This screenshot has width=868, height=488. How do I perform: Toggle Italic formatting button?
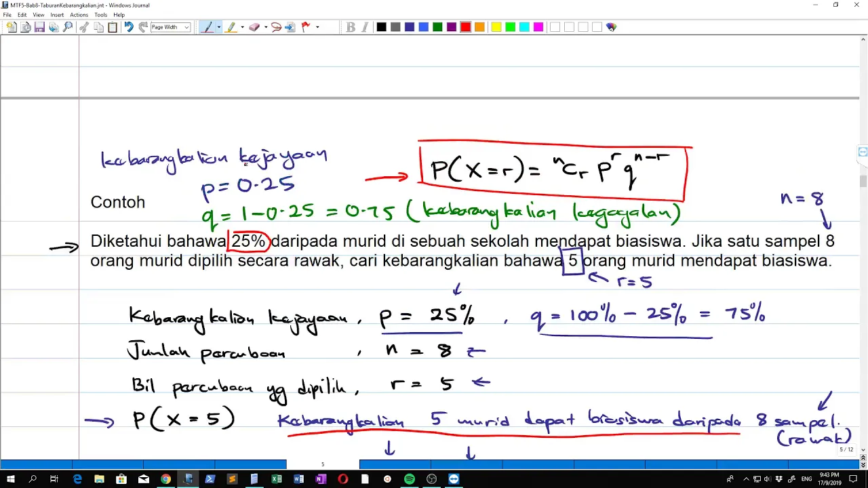coord(366,27)
